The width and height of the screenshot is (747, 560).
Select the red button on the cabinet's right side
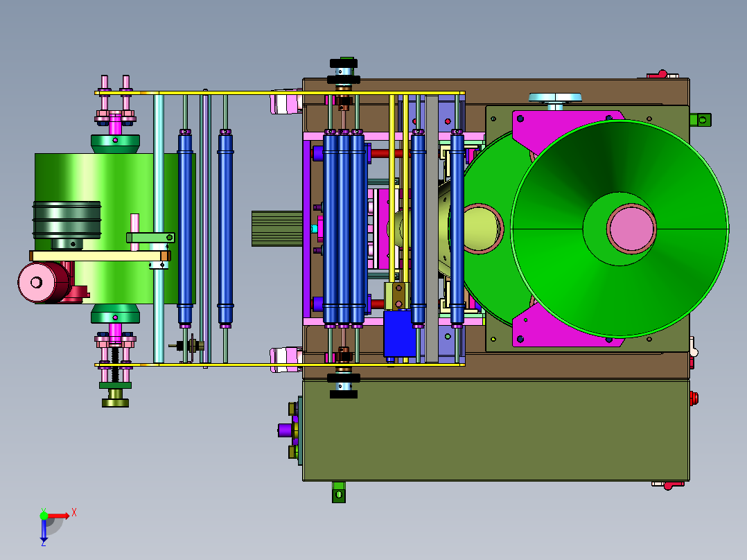694,399
